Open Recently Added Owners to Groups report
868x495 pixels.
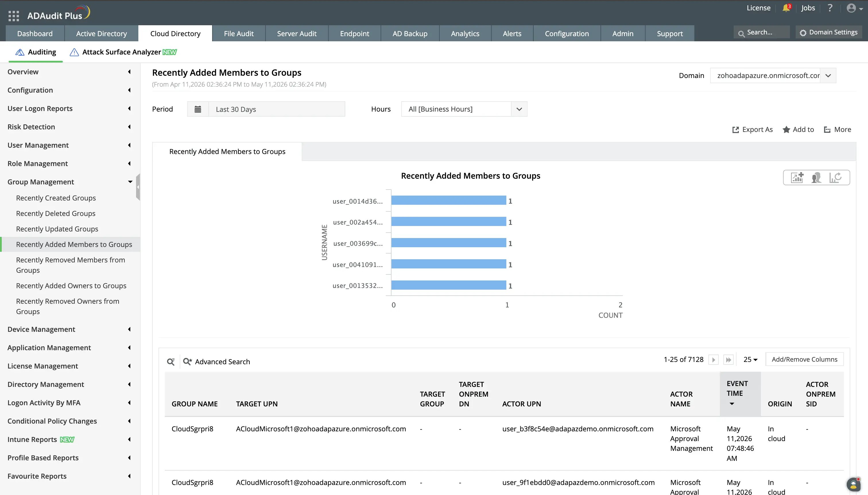pos(71,286)
